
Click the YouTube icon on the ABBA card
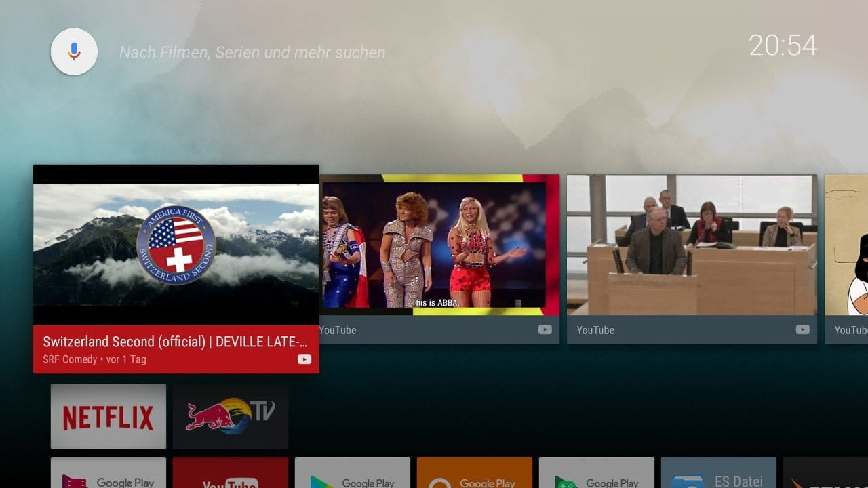[545, 330]
